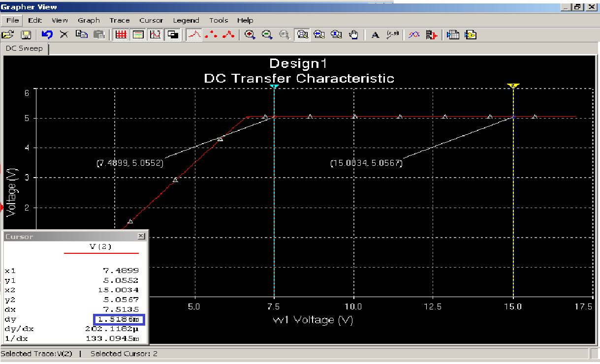Click the Zoom In magnifier icon
600x364 pixels.
[250, 35]
